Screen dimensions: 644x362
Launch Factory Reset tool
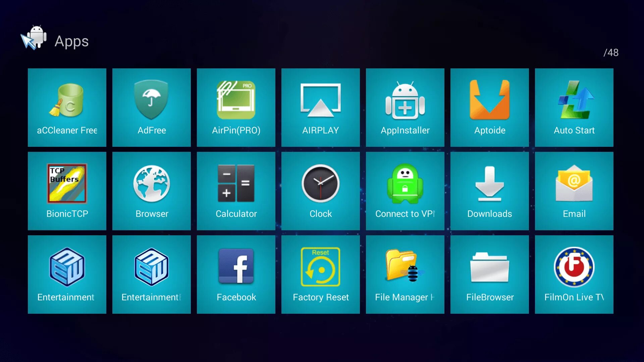[x=321, y=274]
